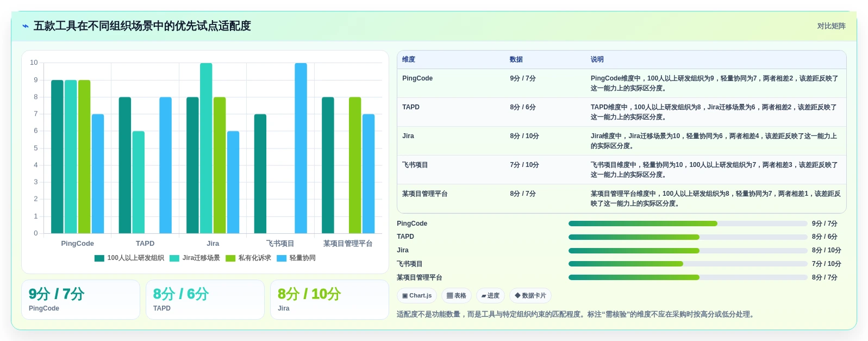Toggle the 100人以上研发组织 legend item

pos(129,258)
